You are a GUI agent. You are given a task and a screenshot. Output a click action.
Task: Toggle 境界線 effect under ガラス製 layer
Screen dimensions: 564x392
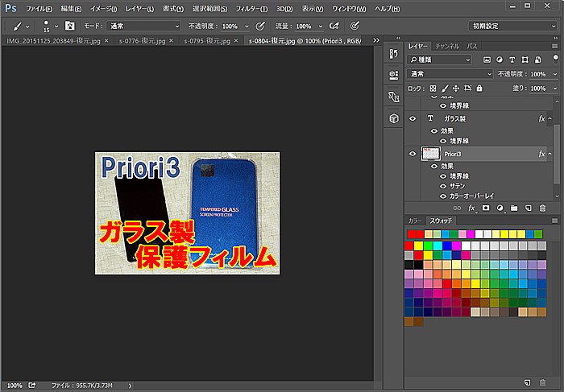[x=443, y=141]
